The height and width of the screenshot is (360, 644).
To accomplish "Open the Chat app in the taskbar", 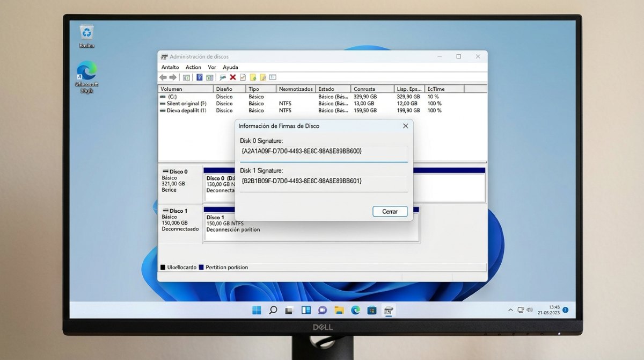I will [x=322, y=310].
